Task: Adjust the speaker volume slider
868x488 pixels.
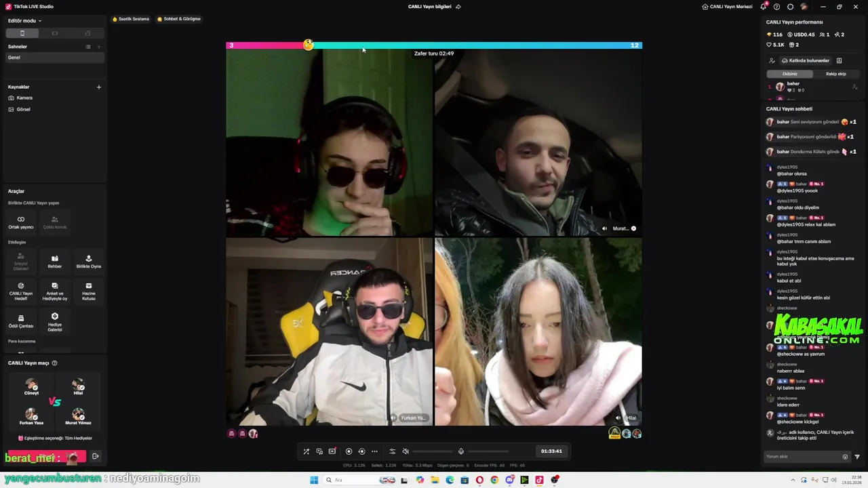Action: (433, 451)
